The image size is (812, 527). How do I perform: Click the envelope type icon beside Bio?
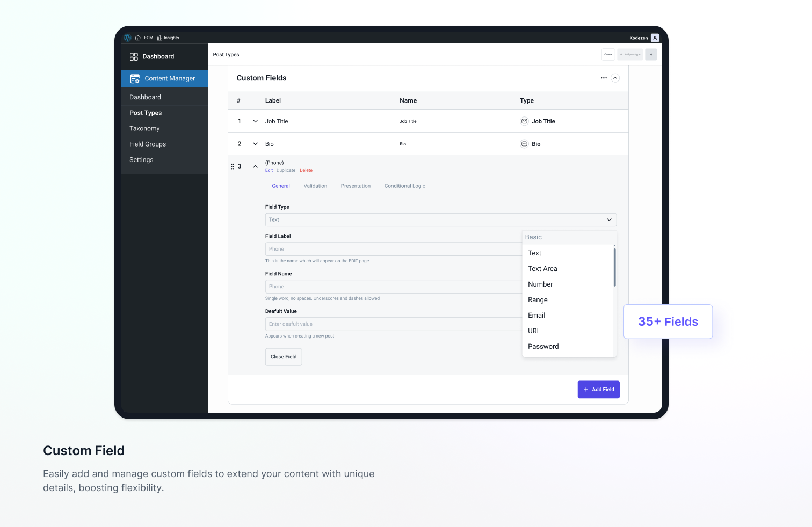click(x=524, y=143)
